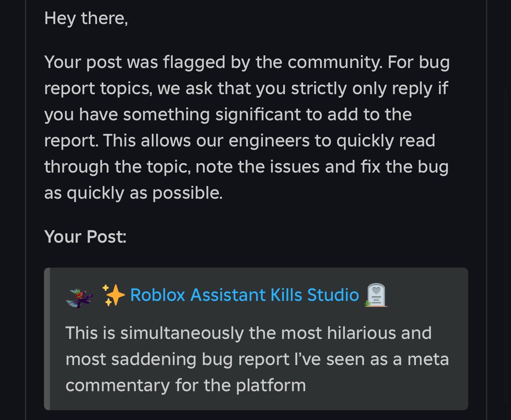This screenshot has width=511, height=420.
Task: Click quoted line 'most saddening bug report'
Action: (257, 359)
